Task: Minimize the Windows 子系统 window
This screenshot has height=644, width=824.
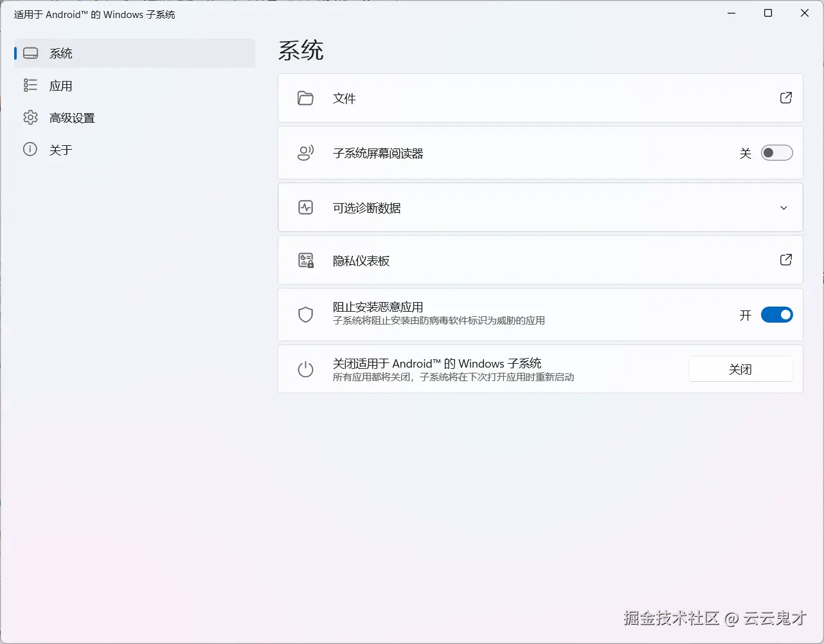Action: click(x=731, y=13)
